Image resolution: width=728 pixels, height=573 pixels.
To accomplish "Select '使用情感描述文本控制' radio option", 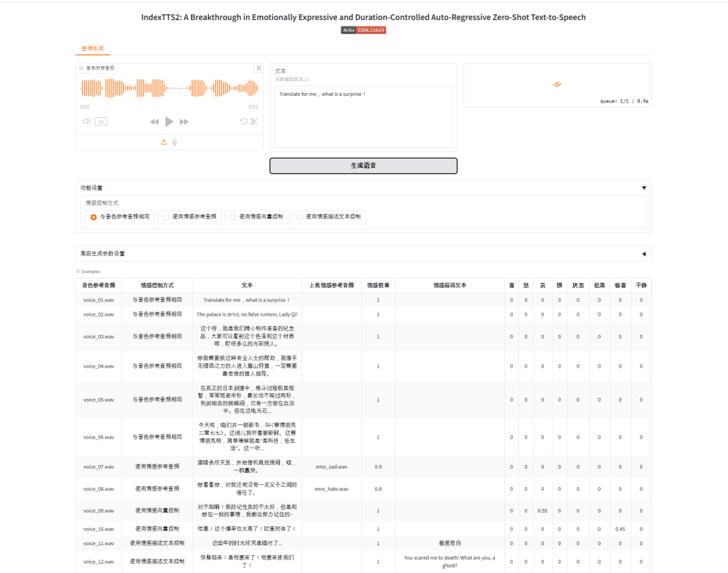I will click(x=299, y=218).
